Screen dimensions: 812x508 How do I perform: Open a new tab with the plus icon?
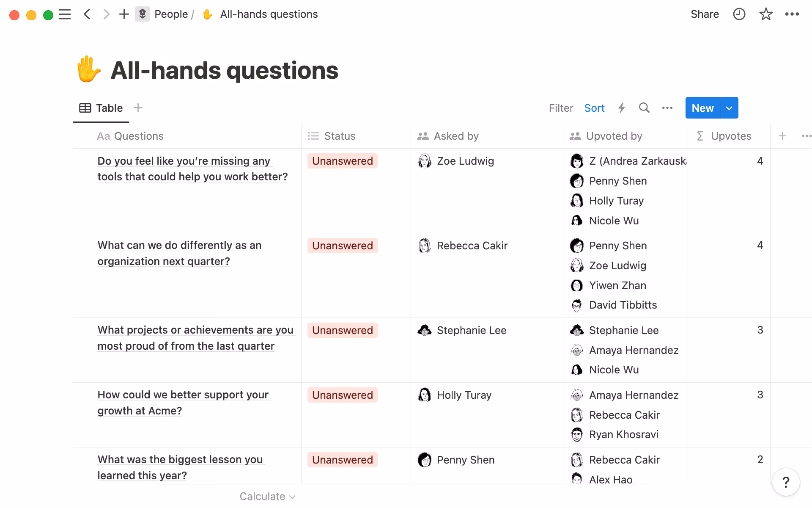point(123,14)
